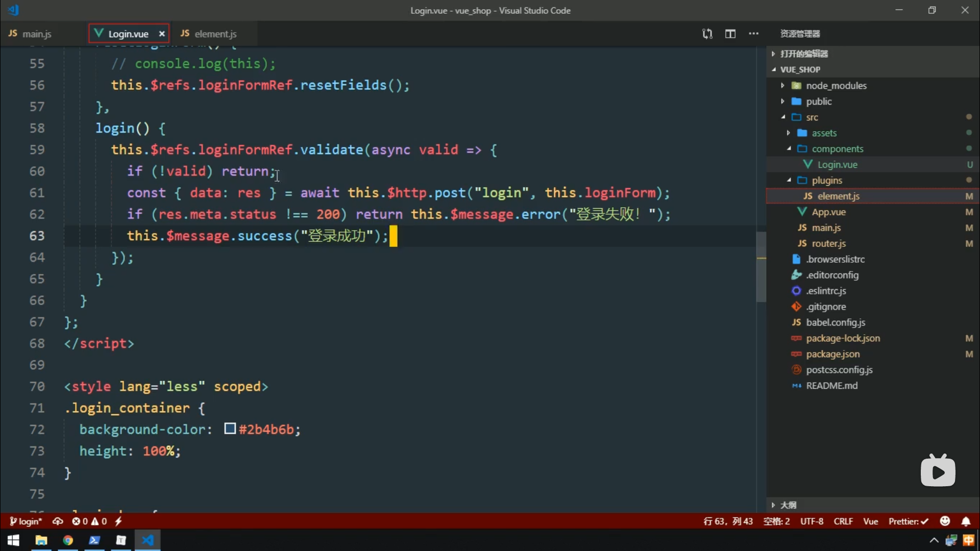This screenshot has height=551, width=980.
Task: Click the node_modules folder icon
Action: [796, 86]
